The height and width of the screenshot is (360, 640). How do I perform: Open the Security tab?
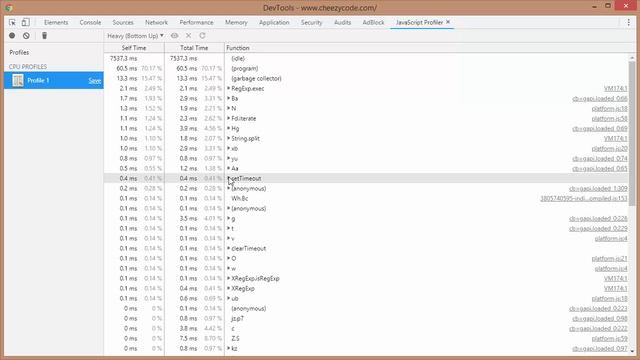click(x=311, y=22)
